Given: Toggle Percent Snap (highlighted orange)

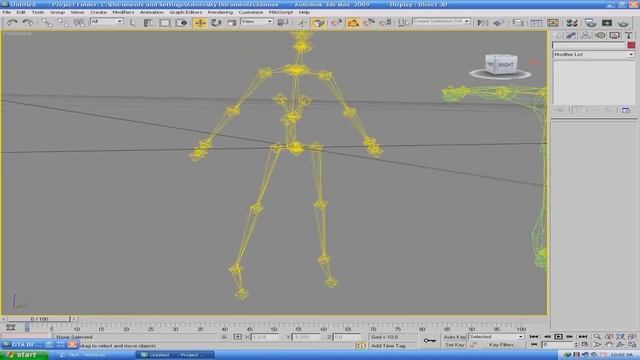Looking at the screenshot, I should click(x=353, y=22).
